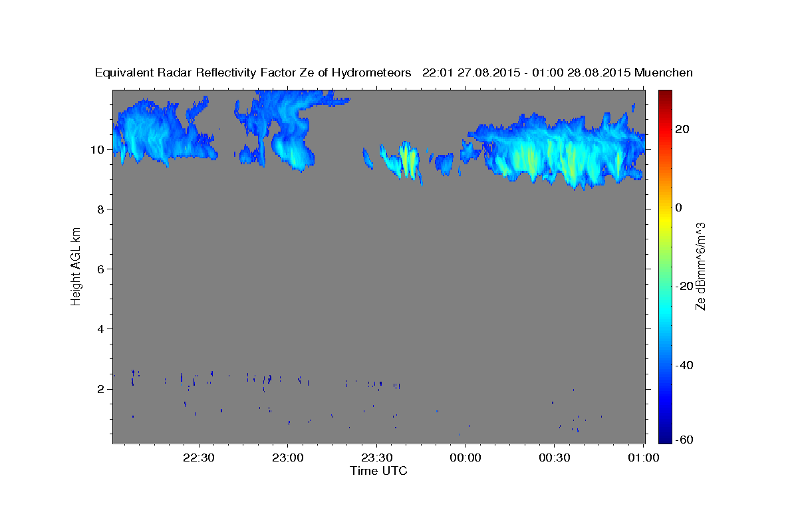Click the 'Muenchen' location label in title
798x532 pixels.
664,73
